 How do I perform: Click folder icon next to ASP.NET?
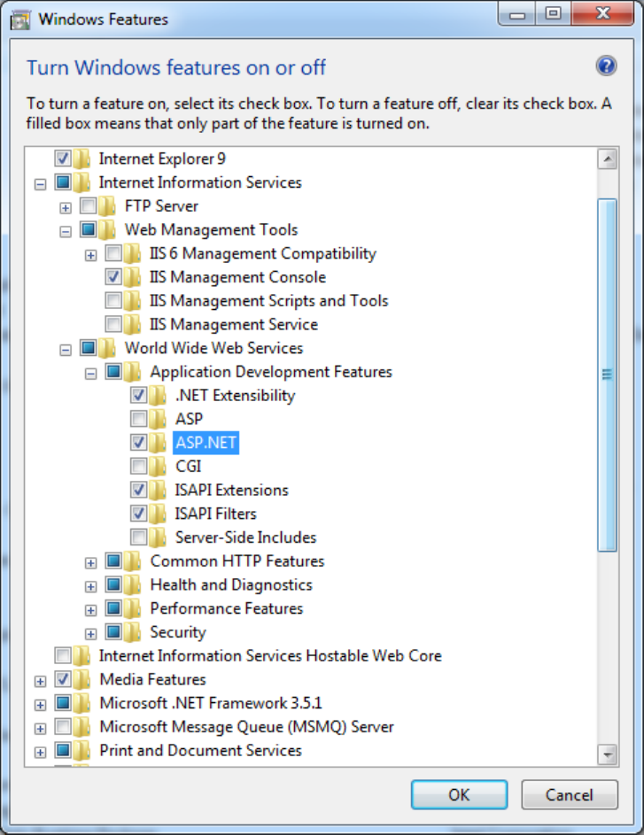point(158,443)
